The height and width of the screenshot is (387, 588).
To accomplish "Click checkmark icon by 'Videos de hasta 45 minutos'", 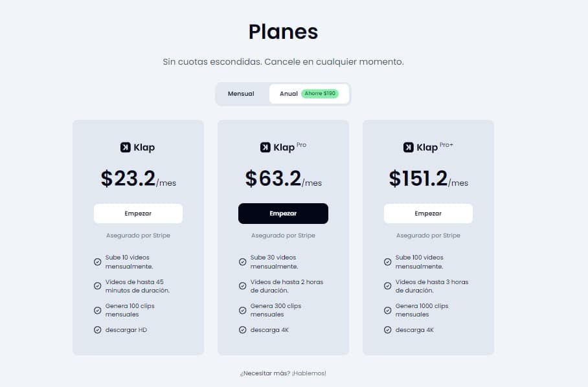I will click(98, 286).
